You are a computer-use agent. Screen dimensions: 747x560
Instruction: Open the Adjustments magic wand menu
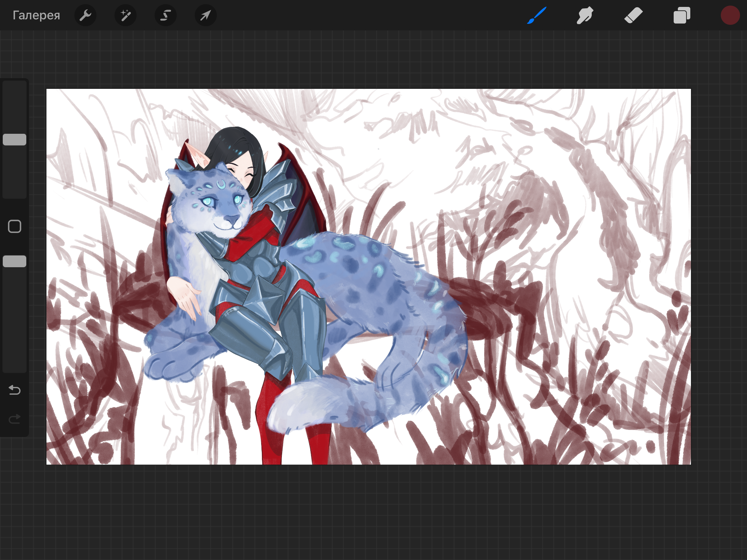pyautogui.click(x=126, y=15)
